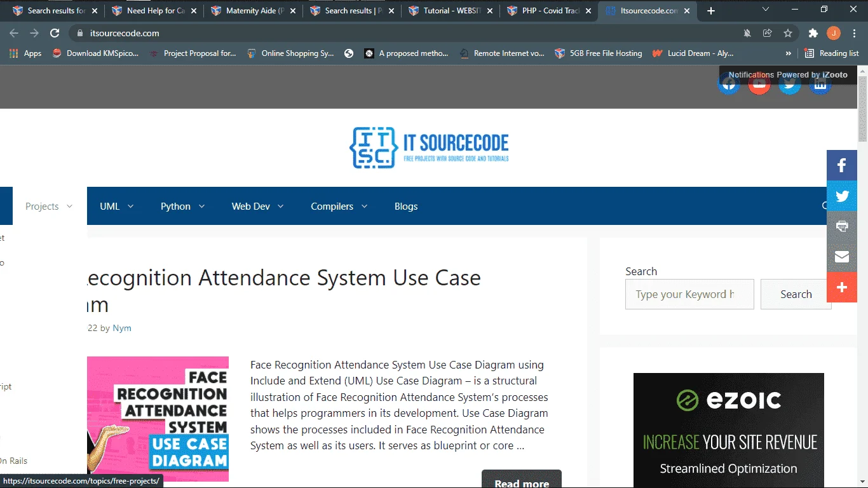Viewport: 868px width, 488px height.
Task: Open the Chrome profile avatar J
Action: 833,33
